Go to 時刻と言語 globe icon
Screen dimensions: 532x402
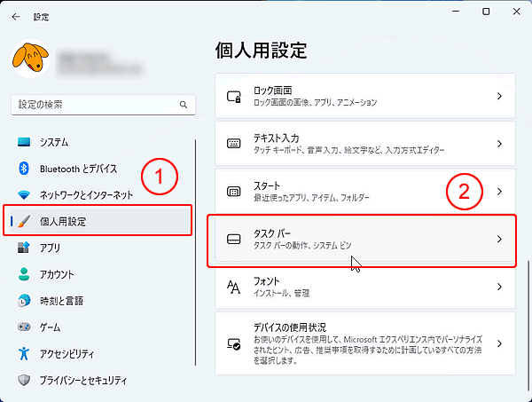click(x=23, y=301)
